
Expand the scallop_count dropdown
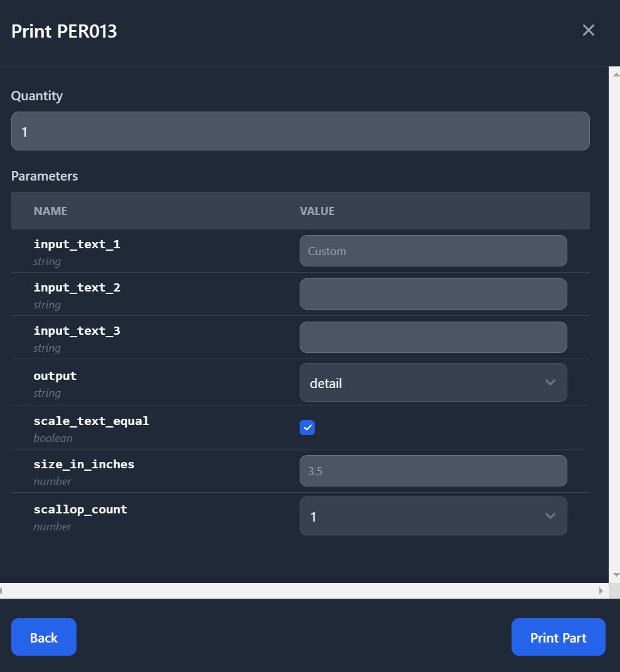coord(433,516)
